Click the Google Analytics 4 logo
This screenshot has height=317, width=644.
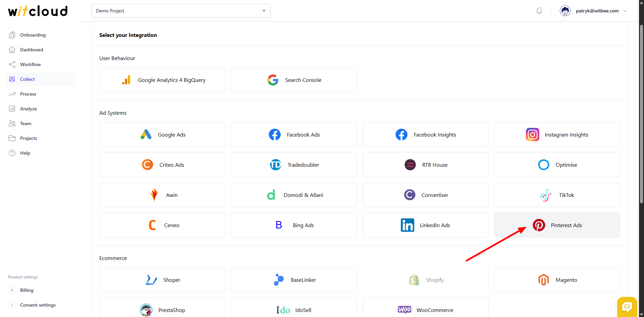126,80
